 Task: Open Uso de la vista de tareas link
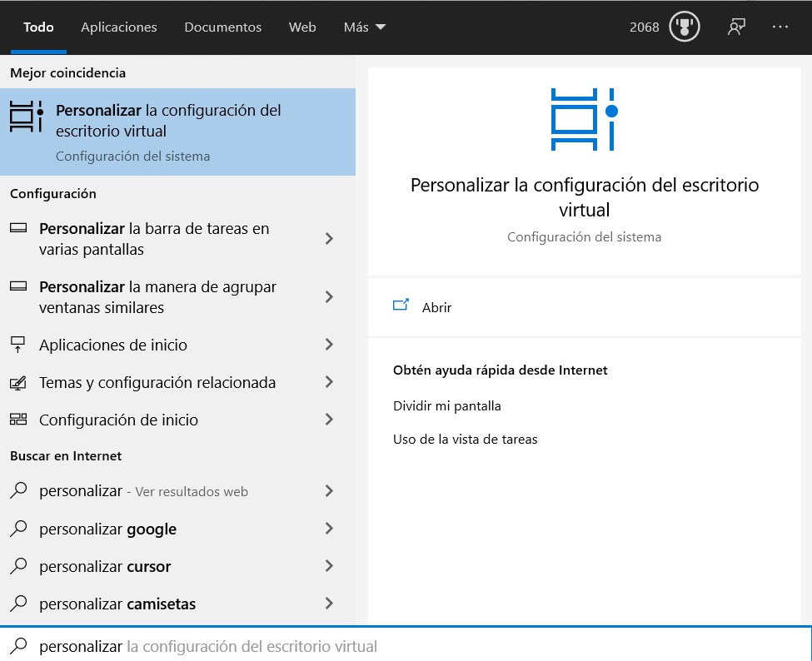tap(465, 440)
